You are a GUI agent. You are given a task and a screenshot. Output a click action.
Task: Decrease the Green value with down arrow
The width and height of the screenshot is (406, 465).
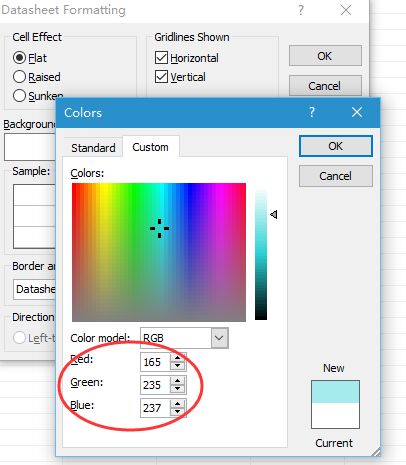click(177, 389)
